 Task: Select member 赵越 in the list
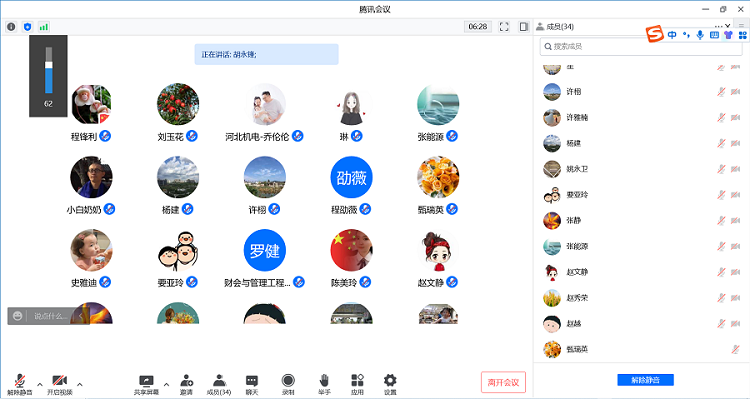click(641, 324)
